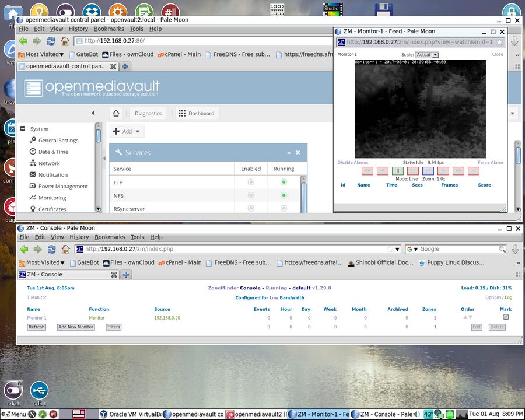Click the zoom out minus button in the Monitor-1 feed
The height and width of the screenshot is (420, 525).
pos(474,171)
